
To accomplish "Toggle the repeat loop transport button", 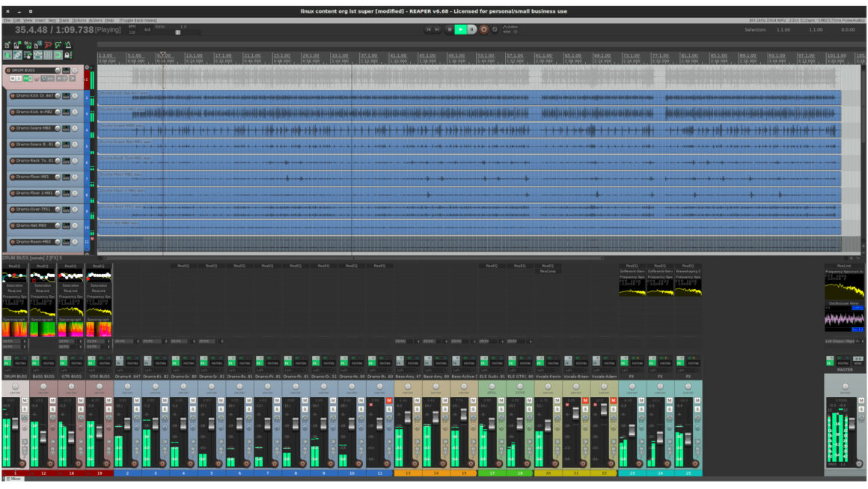I will click(x=495, y=29).
